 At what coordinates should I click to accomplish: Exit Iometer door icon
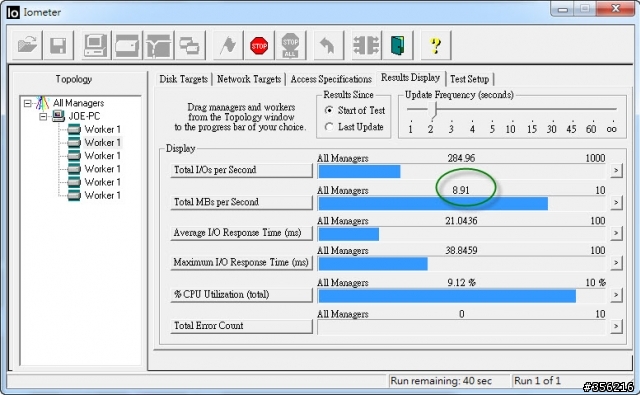[x=398, y=45]
